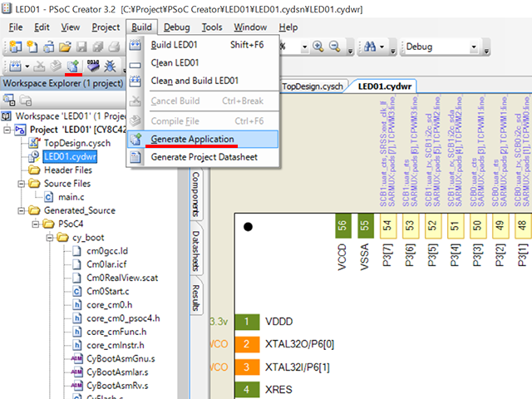The image size is (532, 399).
Task: Click pin 54 P3[7] on chip
Action: point(387,225)
